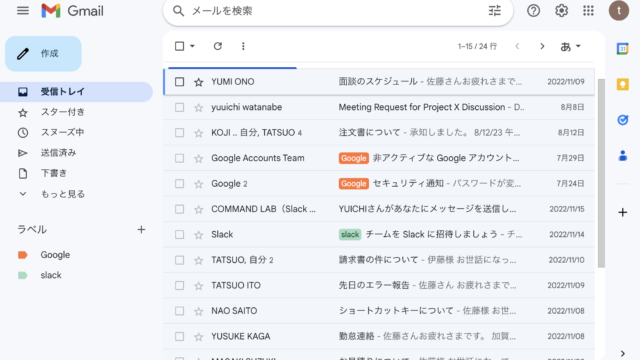Screen dimensions: 640x360
Task: Select the yuuichi watanabe email checkbox
Action: (180, 107)
